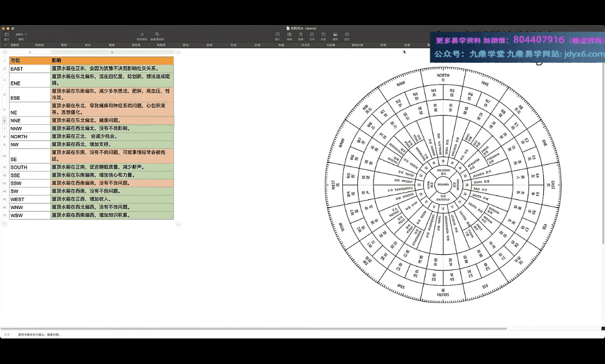The image size is (605, 364).
Task: Click the Add Category (添加类别) toolbar icon
Action: click(x=142, y=35)
